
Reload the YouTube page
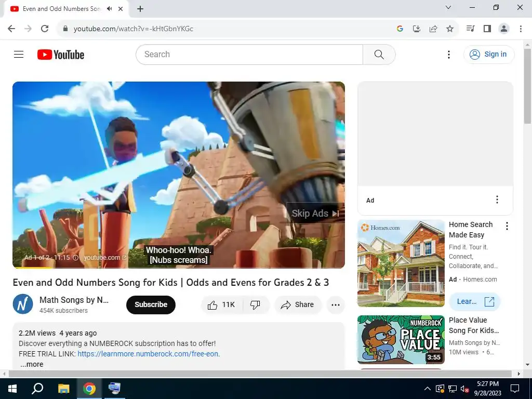pyautogui.click(x=45, y=29)
